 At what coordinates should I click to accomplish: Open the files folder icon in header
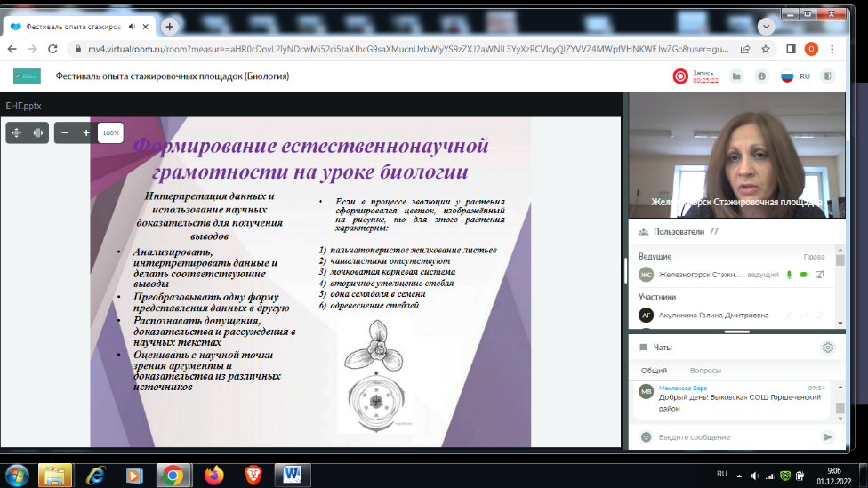736,76
